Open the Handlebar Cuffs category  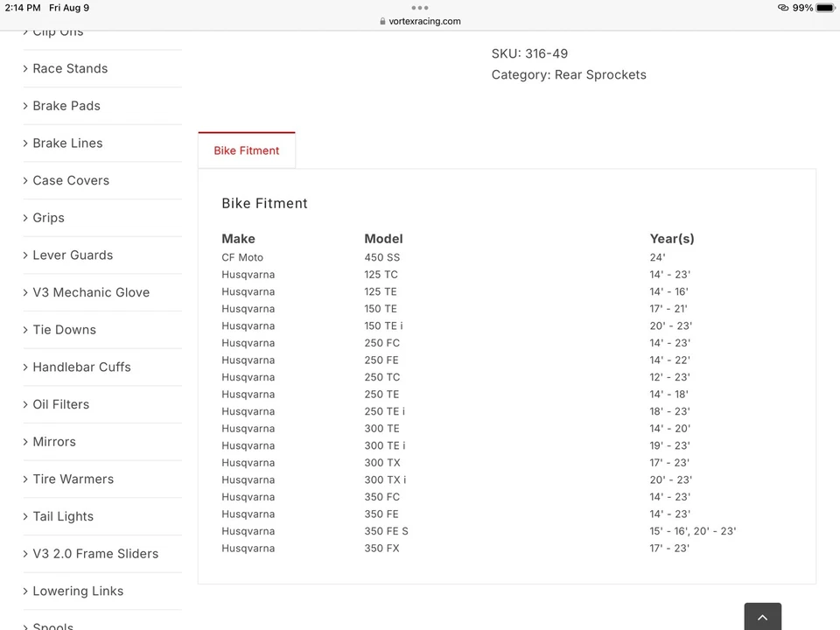81,367
